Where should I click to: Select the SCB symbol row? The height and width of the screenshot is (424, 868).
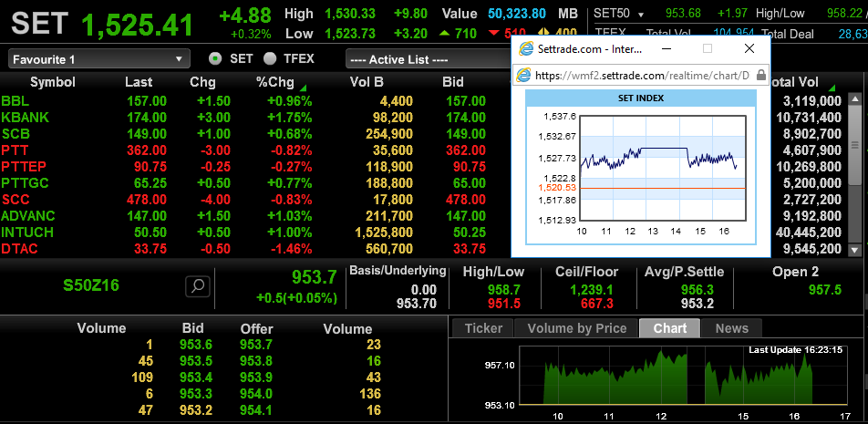254,134
